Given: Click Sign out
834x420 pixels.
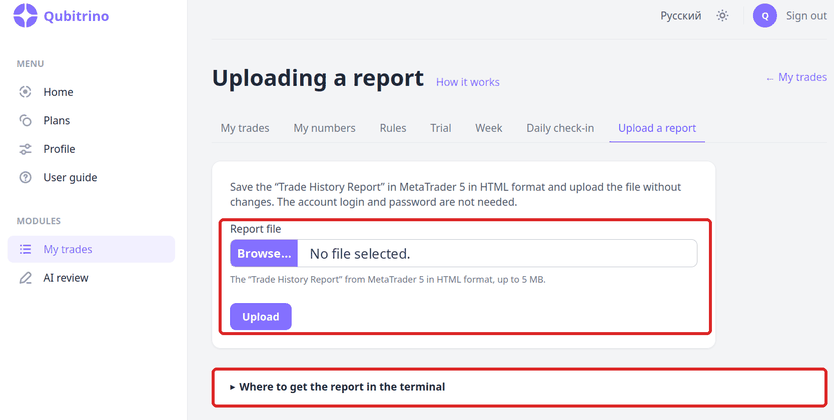Looking at the screenshot, I should pos(806,16).
